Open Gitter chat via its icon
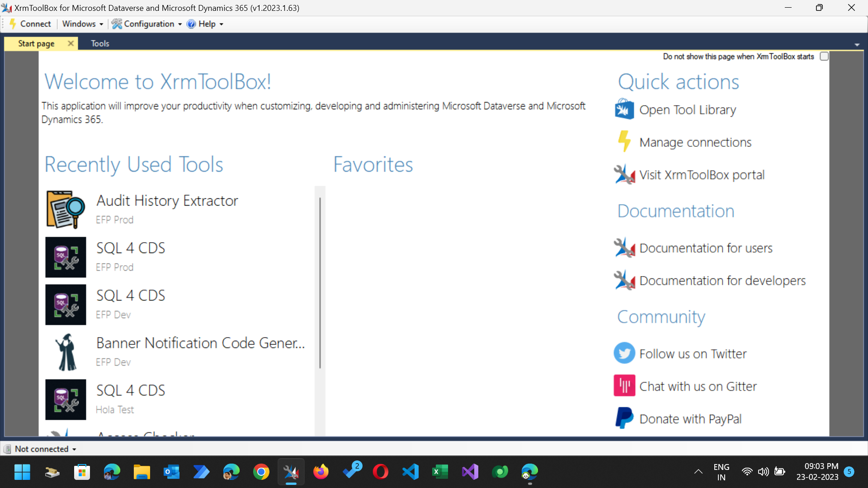The width and height of the screenshot is (868, 488). [624, 385]
